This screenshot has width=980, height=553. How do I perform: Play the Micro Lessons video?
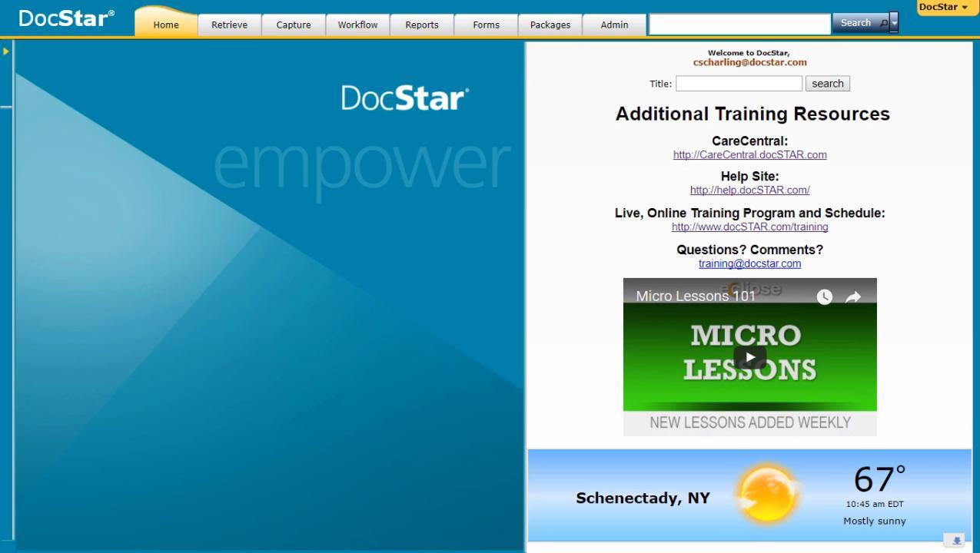(749, 357)
